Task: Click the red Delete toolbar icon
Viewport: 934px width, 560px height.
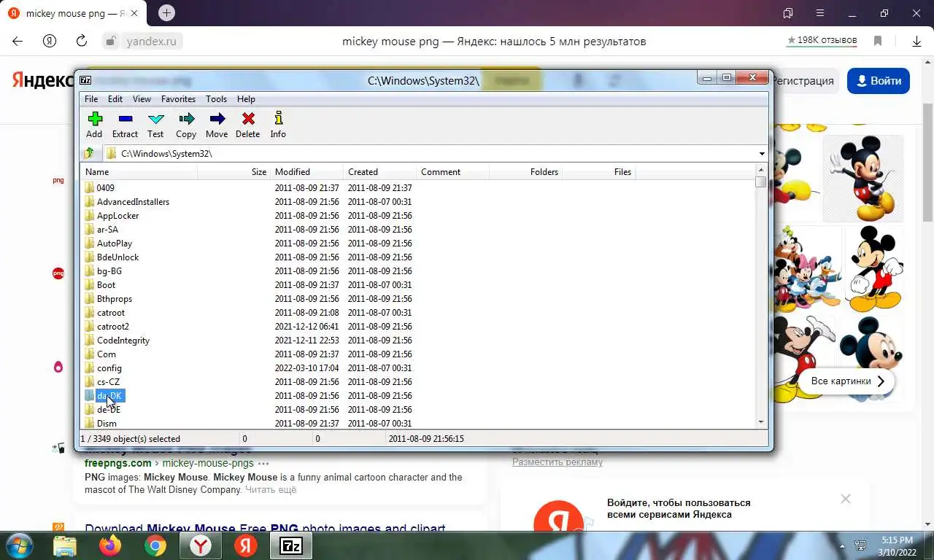Action: coord(248,124)
